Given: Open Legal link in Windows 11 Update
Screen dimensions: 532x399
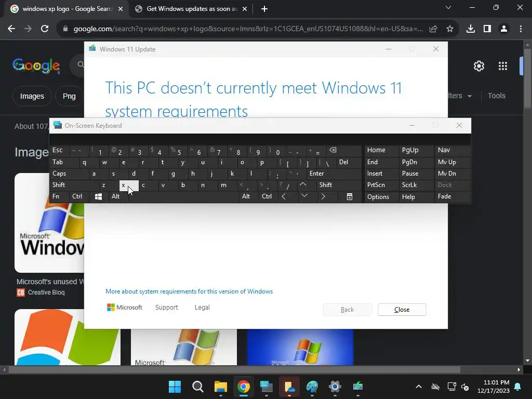Looking at the screenshot, I should pyautogui.click(x=202, y=308).
